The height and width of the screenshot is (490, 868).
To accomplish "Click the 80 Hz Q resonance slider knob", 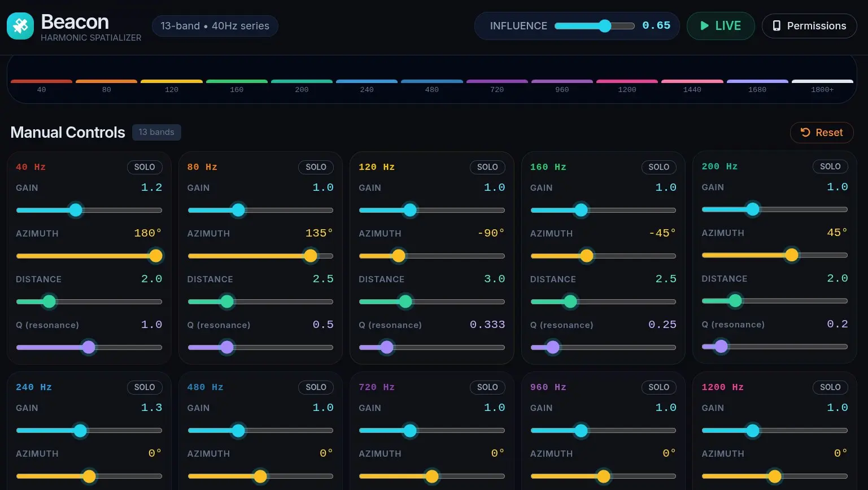I will coord(227,348).
